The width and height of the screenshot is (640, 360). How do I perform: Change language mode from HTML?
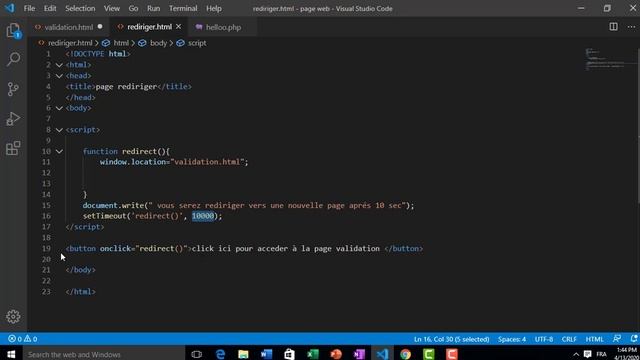pyautogui.click(x=594, y=339)
